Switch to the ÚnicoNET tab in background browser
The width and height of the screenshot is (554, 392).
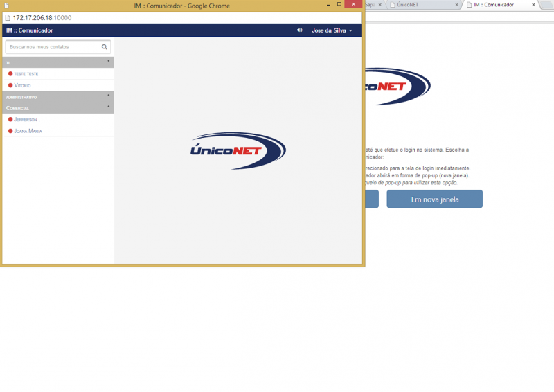pyautogui.click(x=422, y=5)
